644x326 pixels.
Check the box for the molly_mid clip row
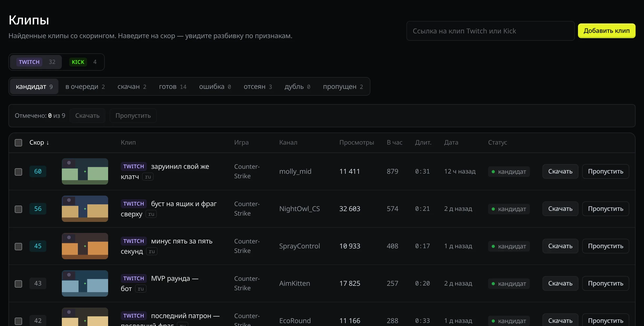(18, 172)
